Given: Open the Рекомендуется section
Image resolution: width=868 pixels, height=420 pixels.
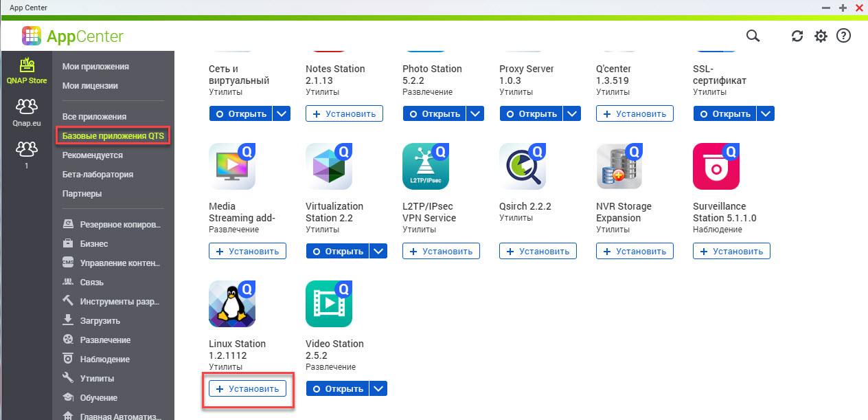Looking at the screenshot, I should [x=92, y=155].
